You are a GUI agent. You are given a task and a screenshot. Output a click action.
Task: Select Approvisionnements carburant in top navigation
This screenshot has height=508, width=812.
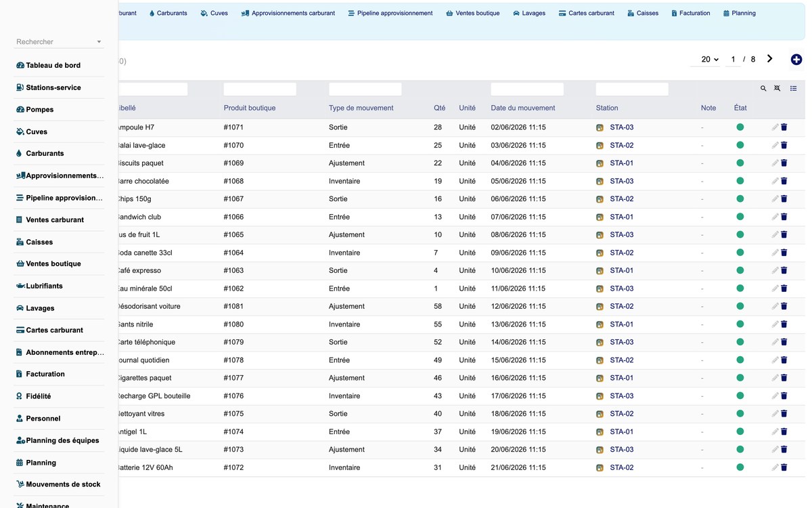288,13
